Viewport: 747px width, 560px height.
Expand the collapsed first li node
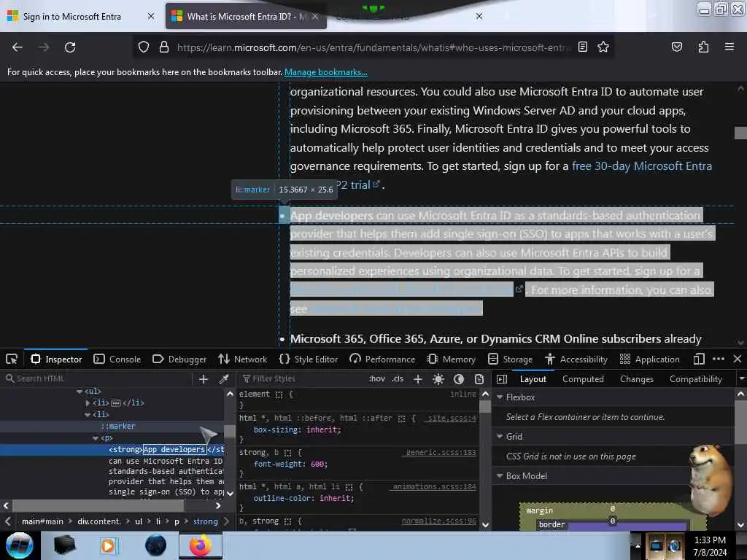[x=88, y=402]
